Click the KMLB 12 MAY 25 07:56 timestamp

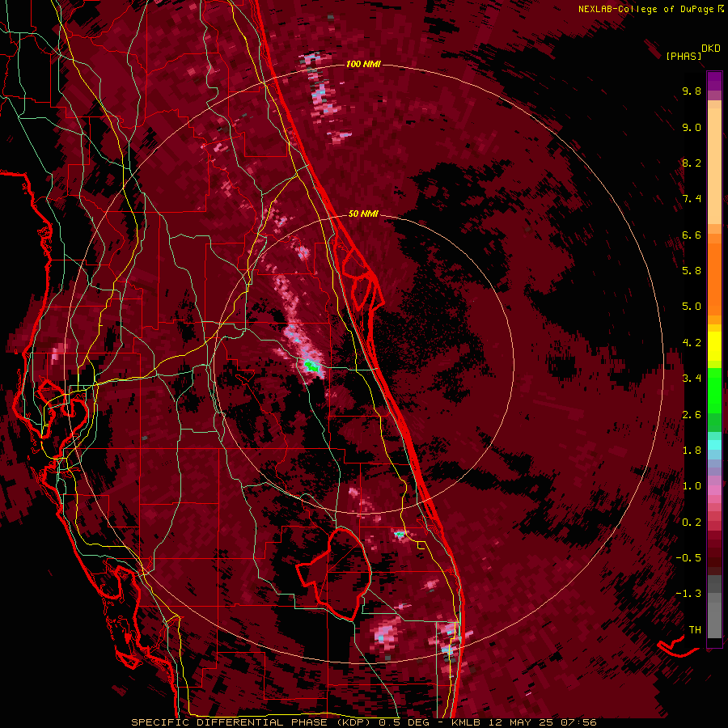click(523, 722)
